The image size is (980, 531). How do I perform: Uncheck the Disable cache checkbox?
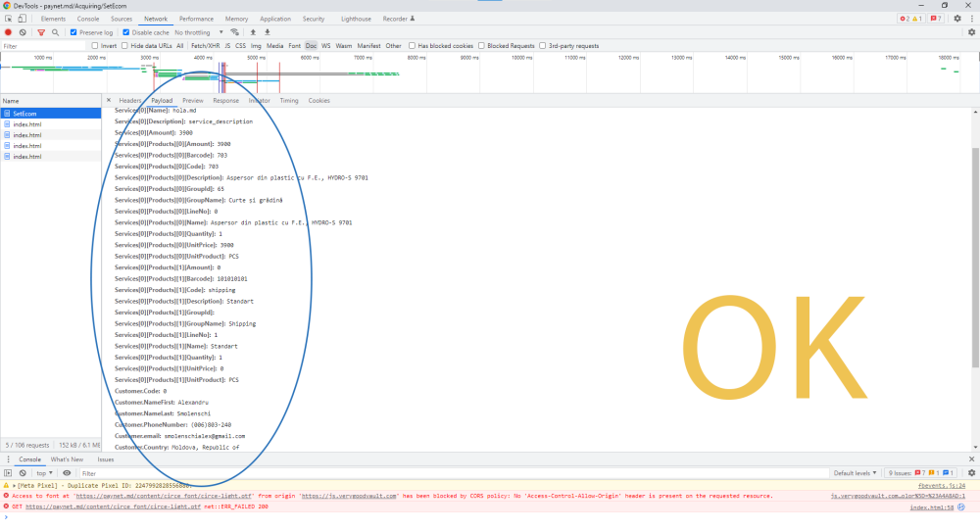pos(126,32)
